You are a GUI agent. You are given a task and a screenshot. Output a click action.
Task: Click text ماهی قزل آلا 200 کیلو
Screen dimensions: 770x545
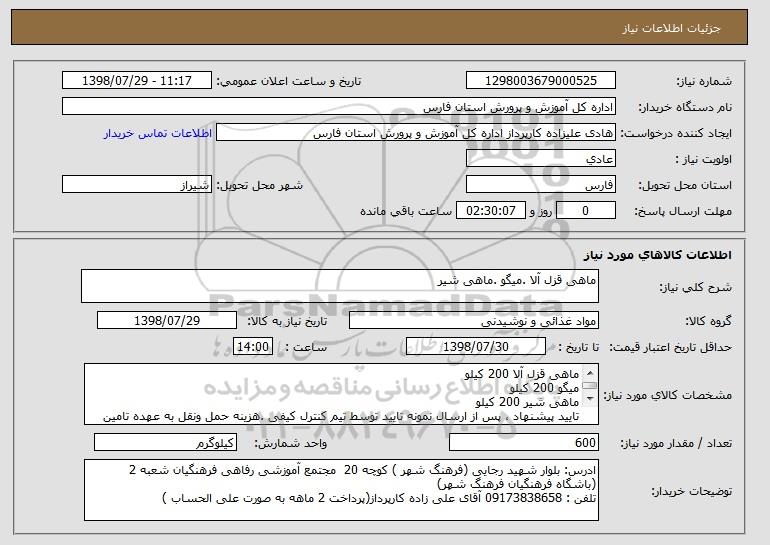coord(522,374)
